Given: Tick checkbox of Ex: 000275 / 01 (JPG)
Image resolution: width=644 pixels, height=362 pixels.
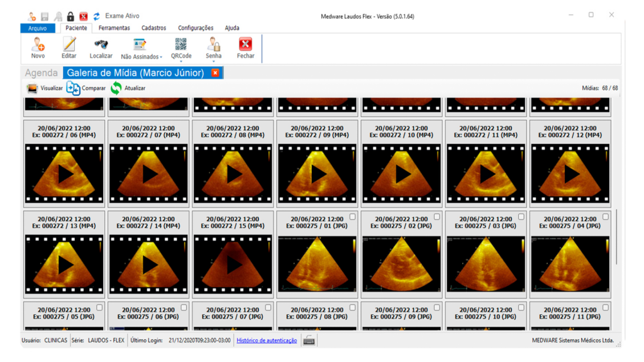Looking at the screenshot, I should coord(352,217).
